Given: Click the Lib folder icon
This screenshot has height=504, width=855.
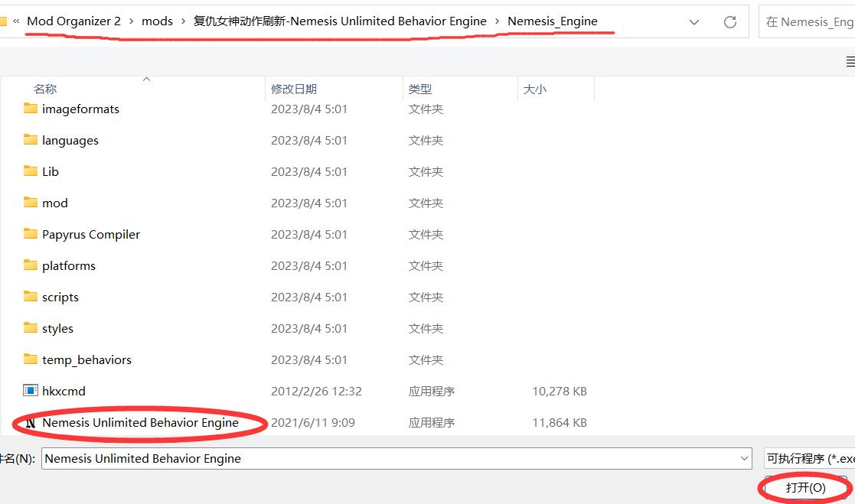Looking at the screenshot, I should click(x=31, y=171).
